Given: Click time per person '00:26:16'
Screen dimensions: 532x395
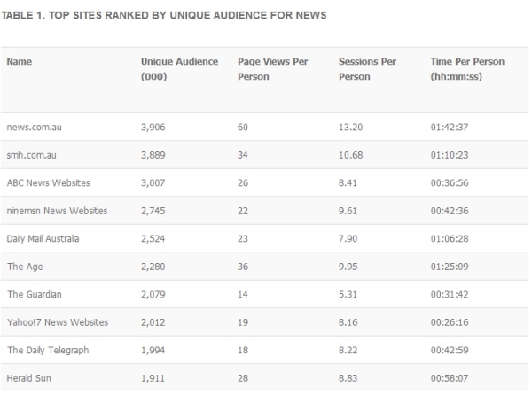Looking at the screenshot, I should (450, 322).
